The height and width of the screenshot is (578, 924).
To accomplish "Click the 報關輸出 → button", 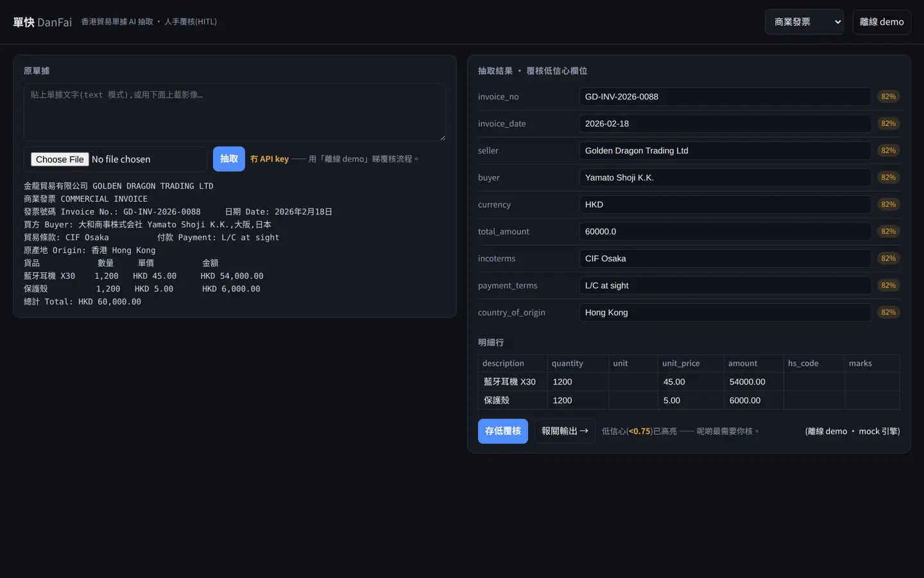I will point(565,431).
